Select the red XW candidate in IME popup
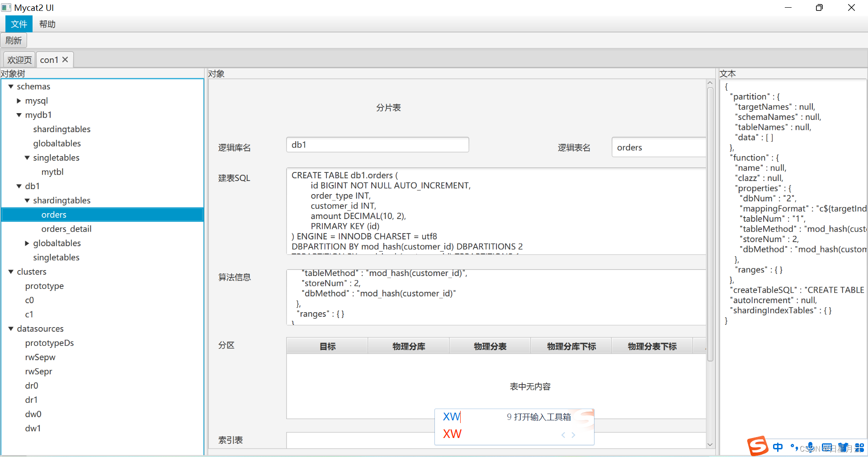This screenshot has width=868, height=457. 452,434
